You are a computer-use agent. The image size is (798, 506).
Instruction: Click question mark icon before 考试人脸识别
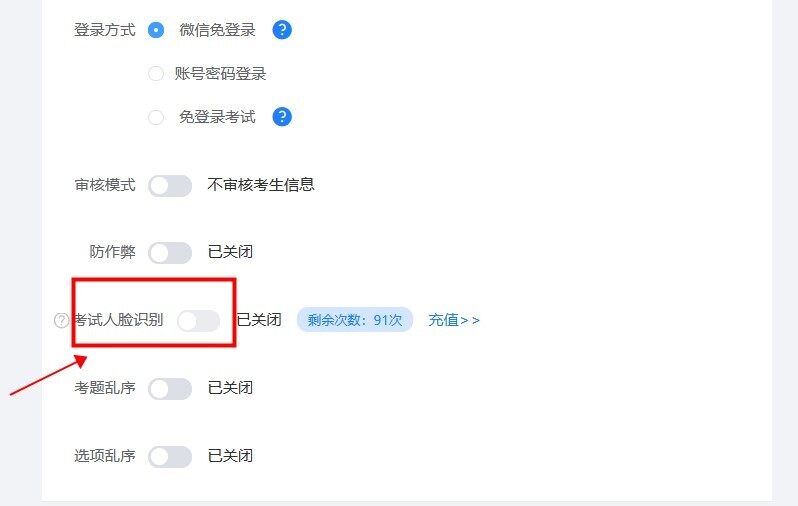pos(62,320)
